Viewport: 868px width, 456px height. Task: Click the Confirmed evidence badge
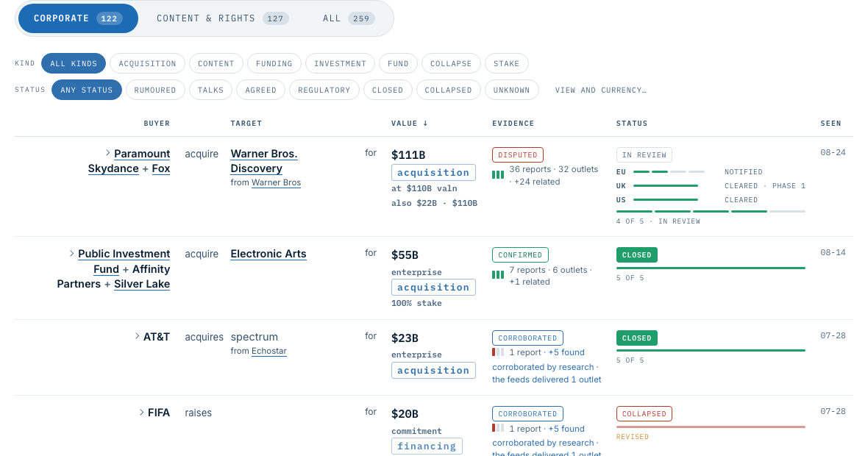pyautogui.click(x=520, y=255)
